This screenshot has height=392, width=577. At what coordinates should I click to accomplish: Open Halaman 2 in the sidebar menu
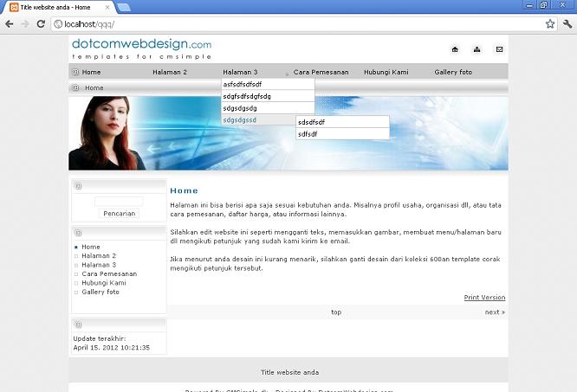99,255
